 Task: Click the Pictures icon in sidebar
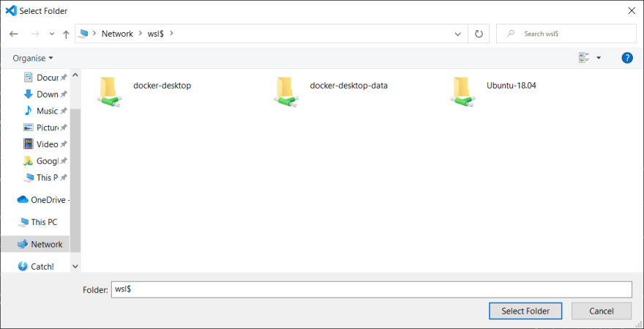(28, 127)
